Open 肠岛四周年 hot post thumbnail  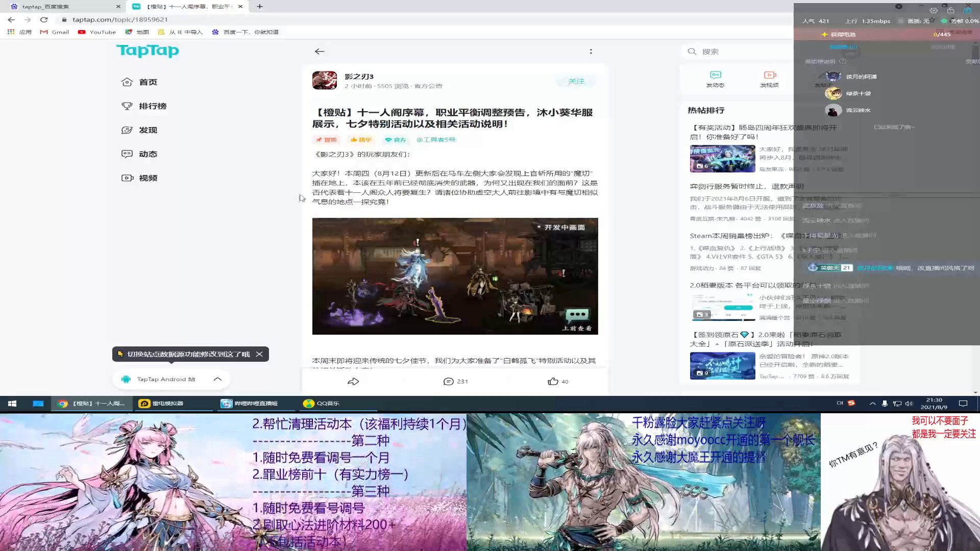pos(722,159)
